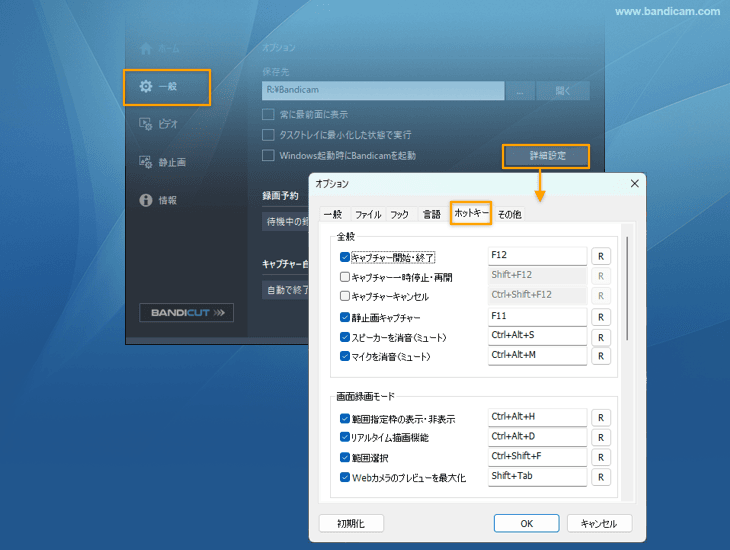Click the Ctrl+Alt+H hotkey field
This screenshot has width=730, height=550.
[537, 417]
